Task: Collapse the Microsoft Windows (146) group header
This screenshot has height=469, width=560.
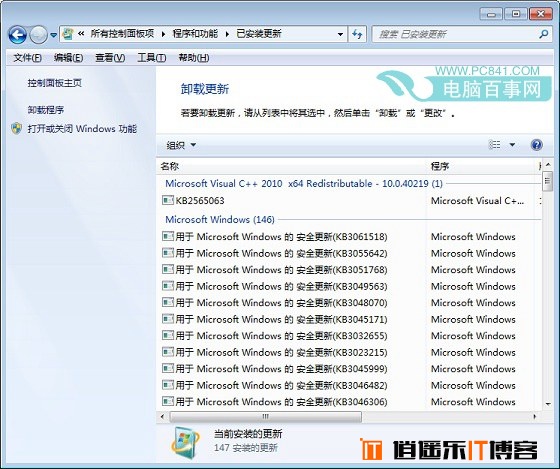Action: pyautogui.click(x=220, y=219)
